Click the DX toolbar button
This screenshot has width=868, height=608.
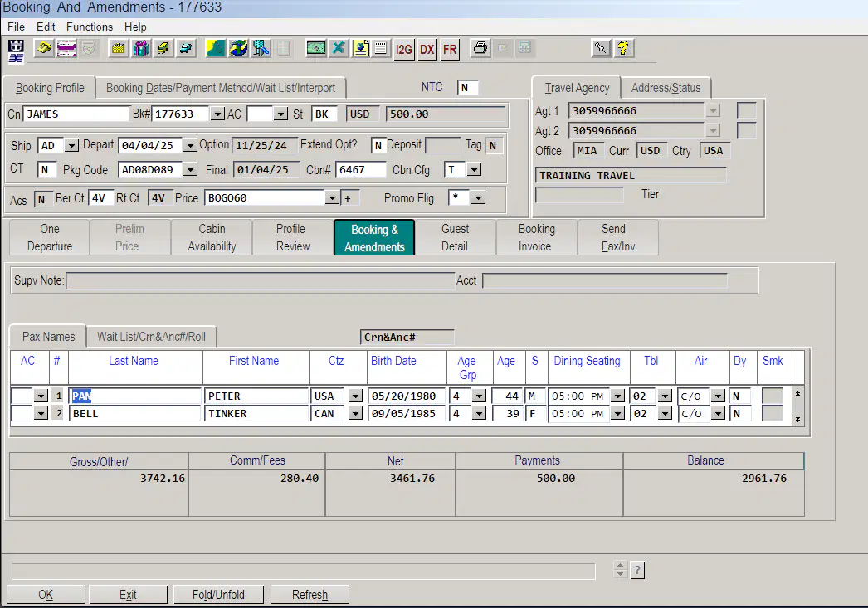point(427,50)
